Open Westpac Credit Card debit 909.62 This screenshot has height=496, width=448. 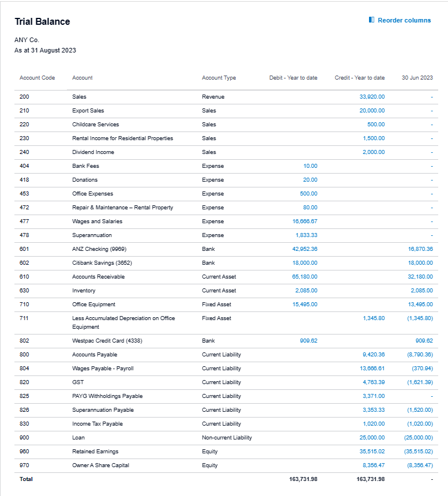point(308,341)
